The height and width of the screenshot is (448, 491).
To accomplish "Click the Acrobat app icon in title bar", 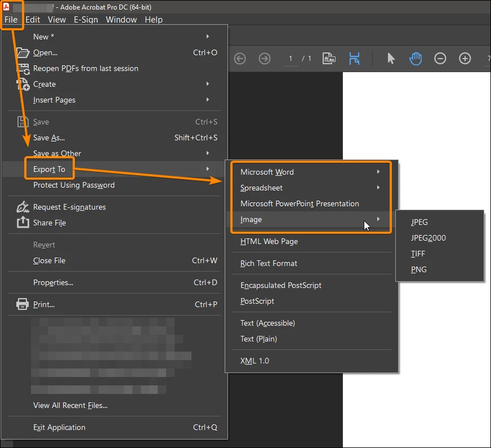I will click(6, 7).
